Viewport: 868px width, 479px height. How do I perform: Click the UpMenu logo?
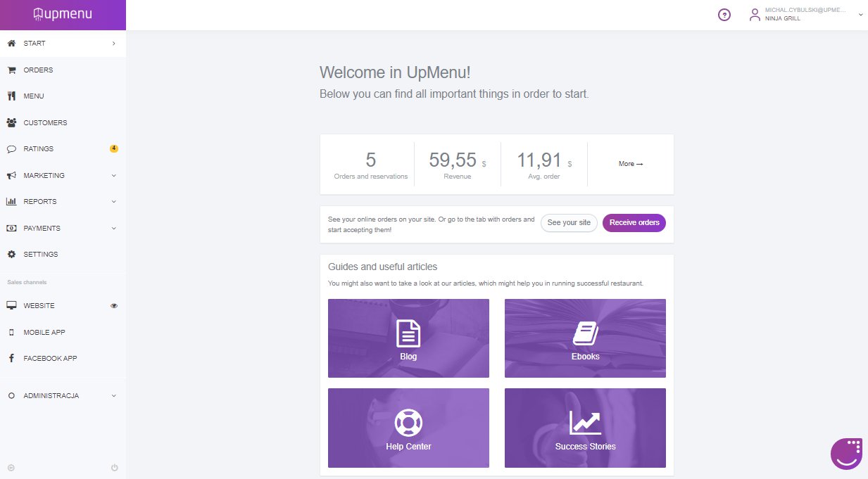click(x=63, y=14)
